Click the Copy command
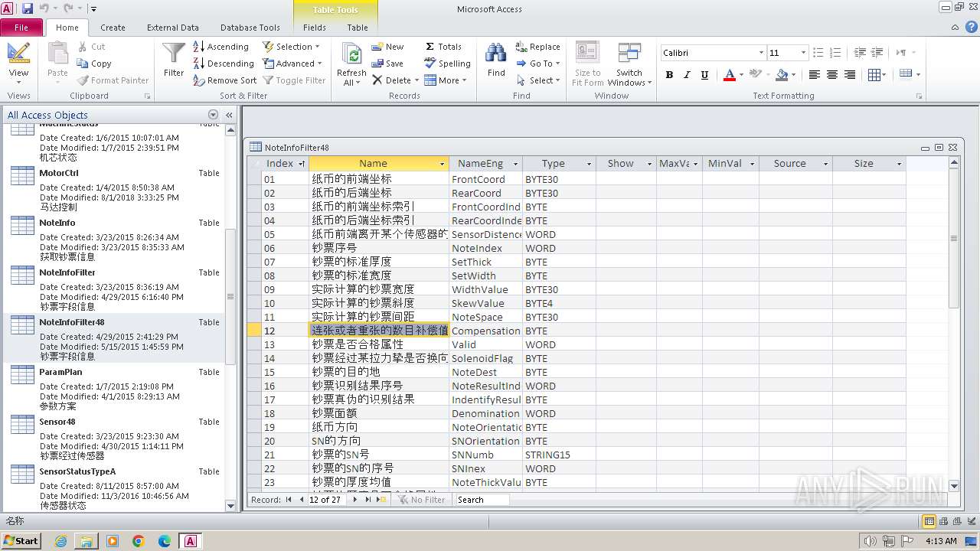This screenshot has height=551, width=980. point(94,64)
